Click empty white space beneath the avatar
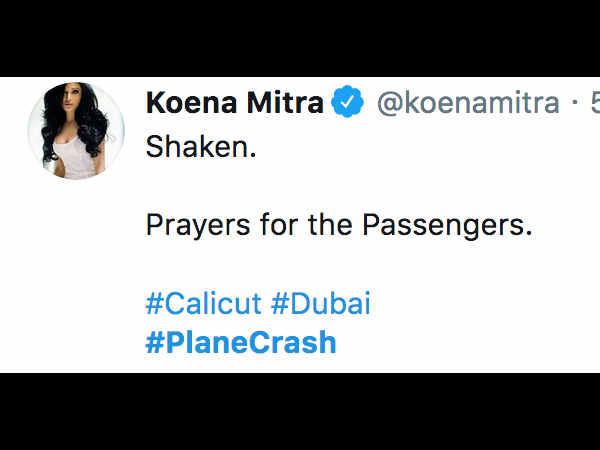Screen dimensions: 600x450 [76, 276]
